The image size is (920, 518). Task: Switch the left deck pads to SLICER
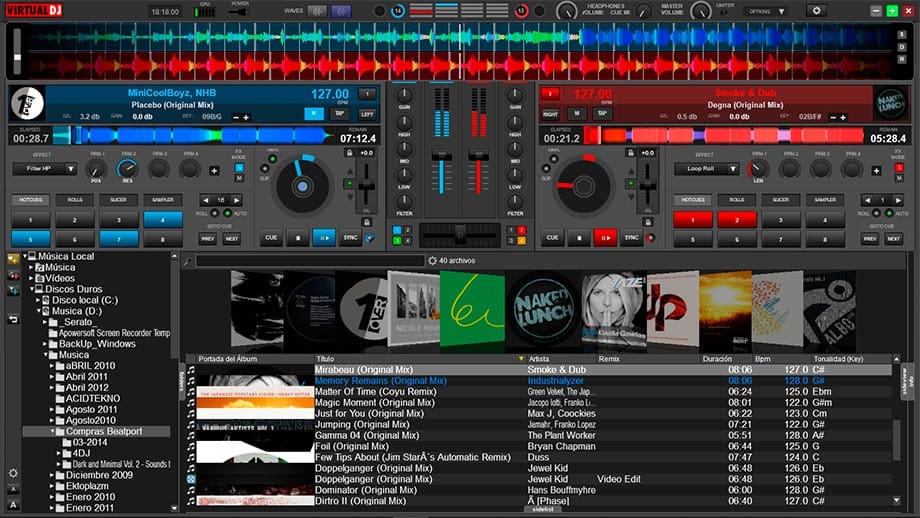(x=119, y=200)
